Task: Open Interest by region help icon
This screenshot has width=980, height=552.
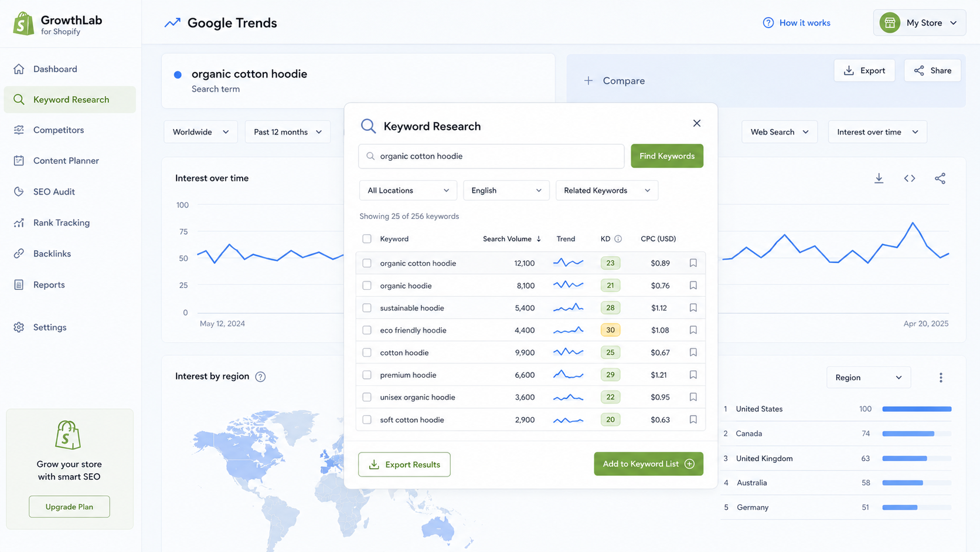Action: tap(261, 377)
